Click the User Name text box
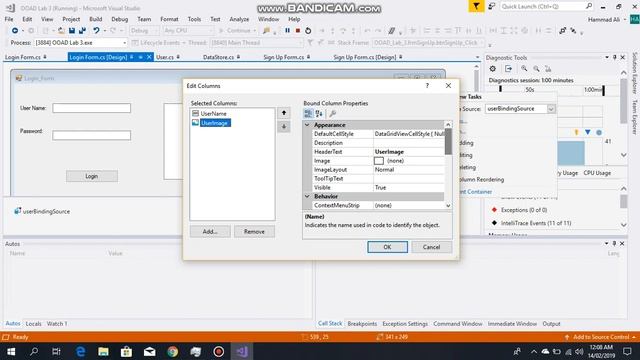640x360 pixels. 91,108
